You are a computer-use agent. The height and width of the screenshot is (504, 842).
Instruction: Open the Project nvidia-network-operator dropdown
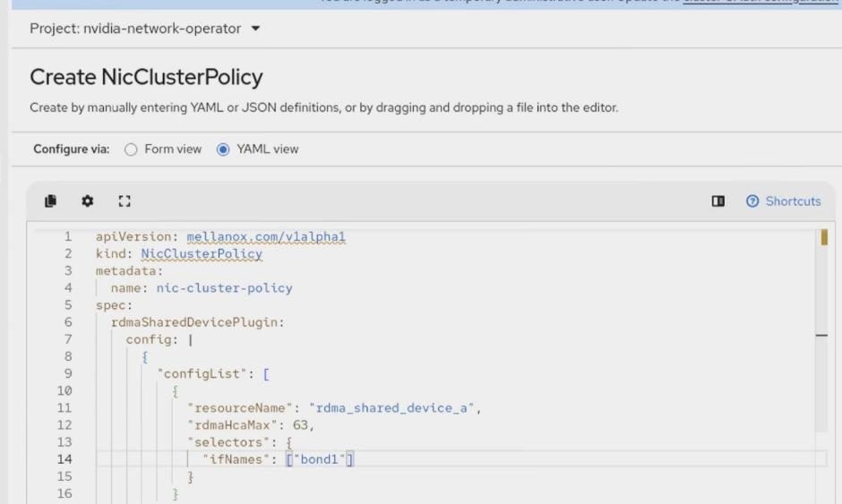pos(145,29)
